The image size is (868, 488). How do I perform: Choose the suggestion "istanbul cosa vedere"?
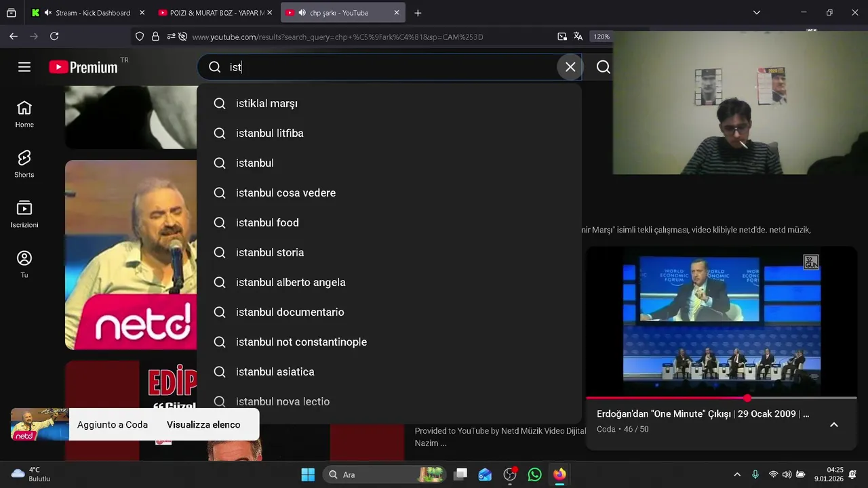[389, 193]
